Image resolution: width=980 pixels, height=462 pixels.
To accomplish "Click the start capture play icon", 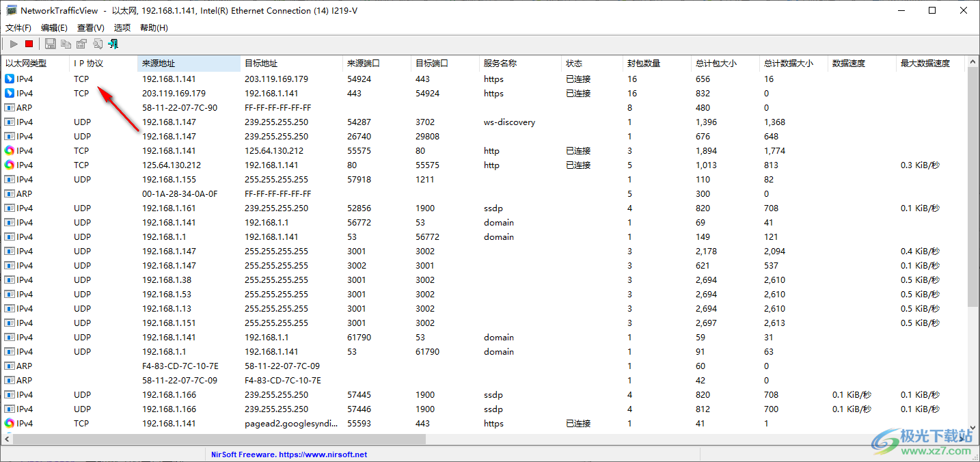I will tap(14, 44).
